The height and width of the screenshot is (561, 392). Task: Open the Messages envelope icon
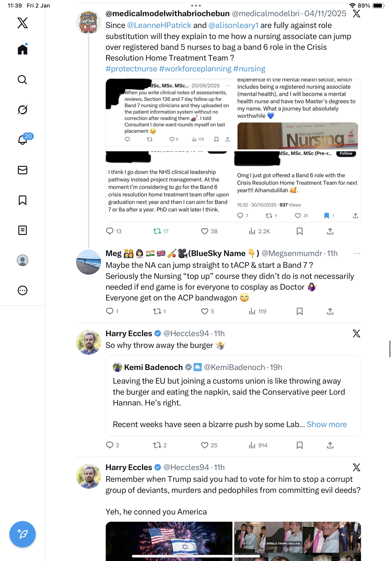coord(23,170)
